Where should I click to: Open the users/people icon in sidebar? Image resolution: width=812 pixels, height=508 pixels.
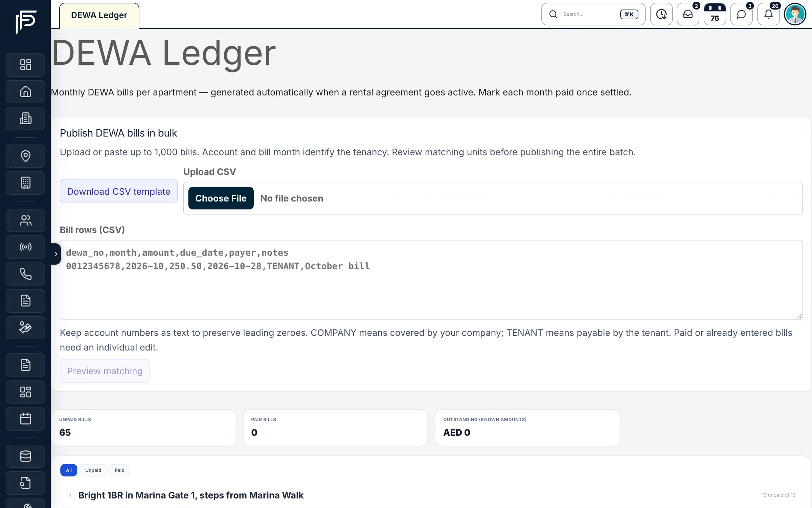click(x=25, y=220)
